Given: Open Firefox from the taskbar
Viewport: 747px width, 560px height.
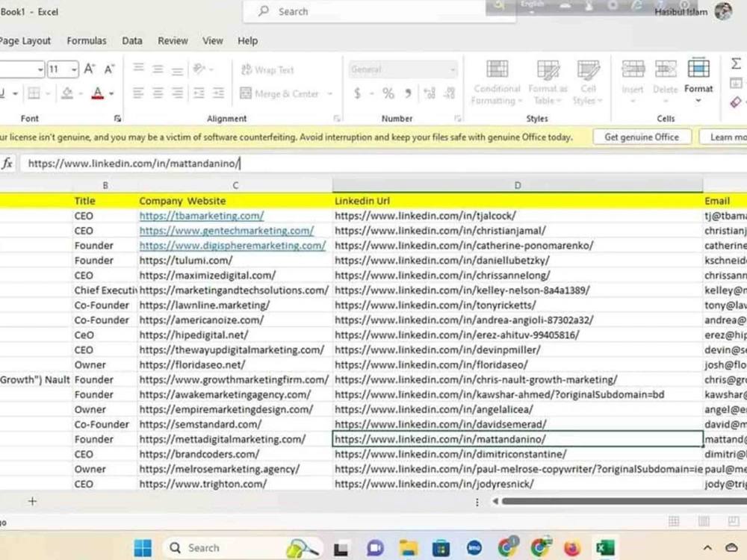Looking at the screenshot, I should tap(572, 547).
